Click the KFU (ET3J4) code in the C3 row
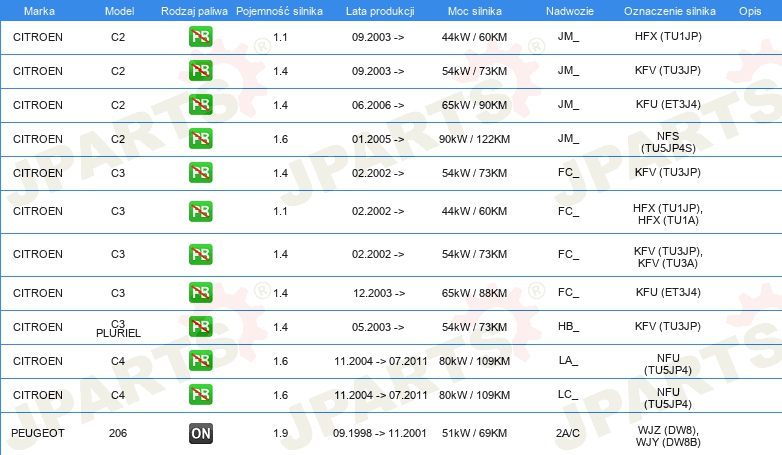 coord(668,292)
